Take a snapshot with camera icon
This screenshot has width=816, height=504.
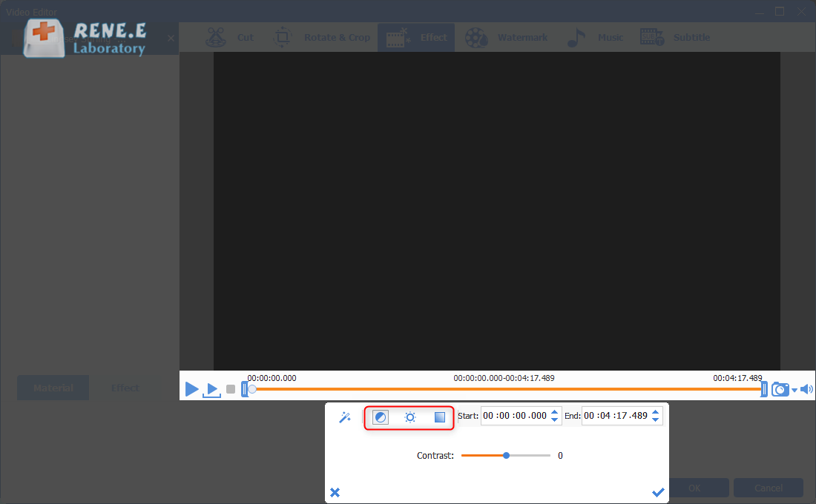point(780,389)
